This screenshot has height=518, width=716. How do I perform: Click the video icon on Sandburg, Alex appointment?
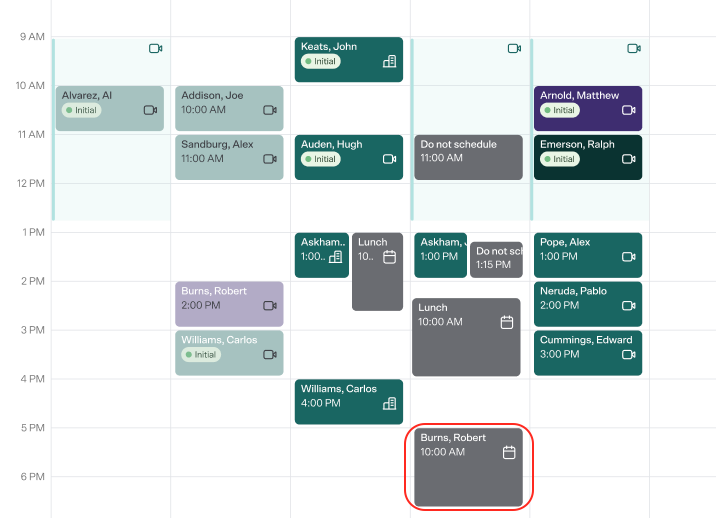pos(270,159)
